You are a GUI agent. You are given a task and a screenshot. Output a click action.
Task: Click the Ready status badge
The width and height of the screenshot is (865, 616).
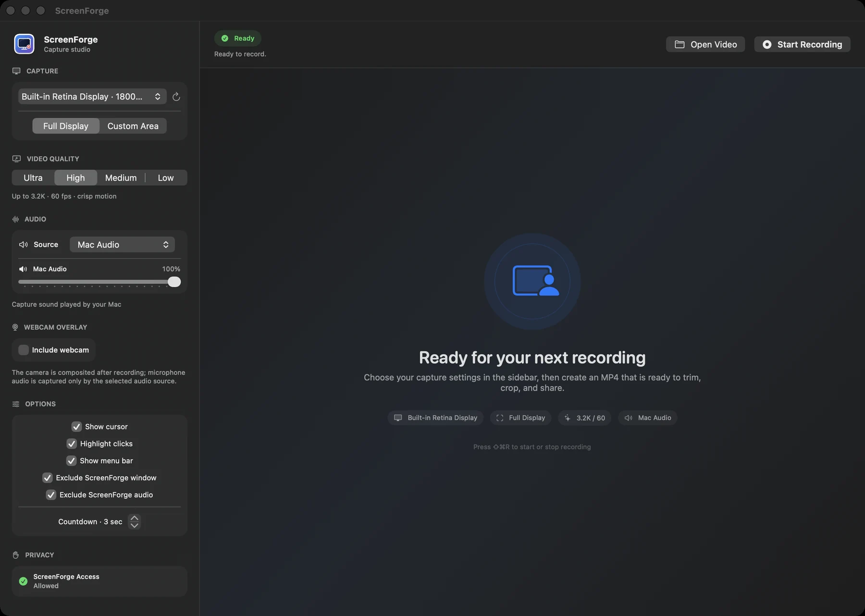(238, 38)
